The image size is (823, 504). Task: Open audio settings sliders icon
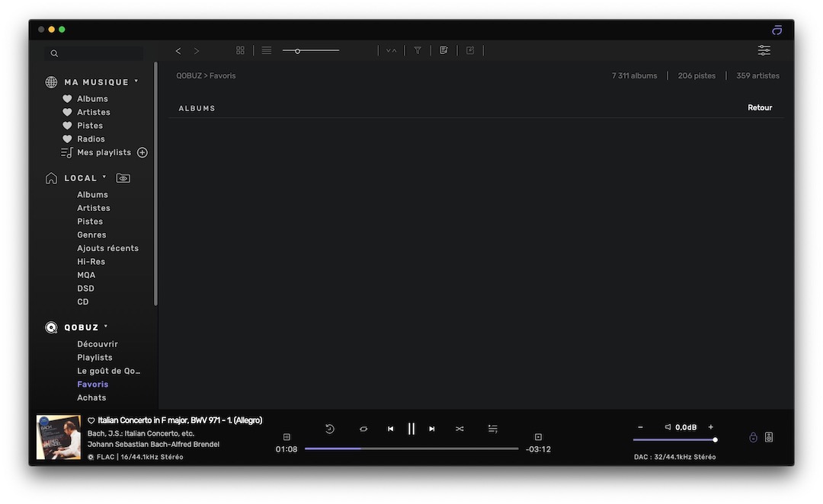click(x=764, y=50)
